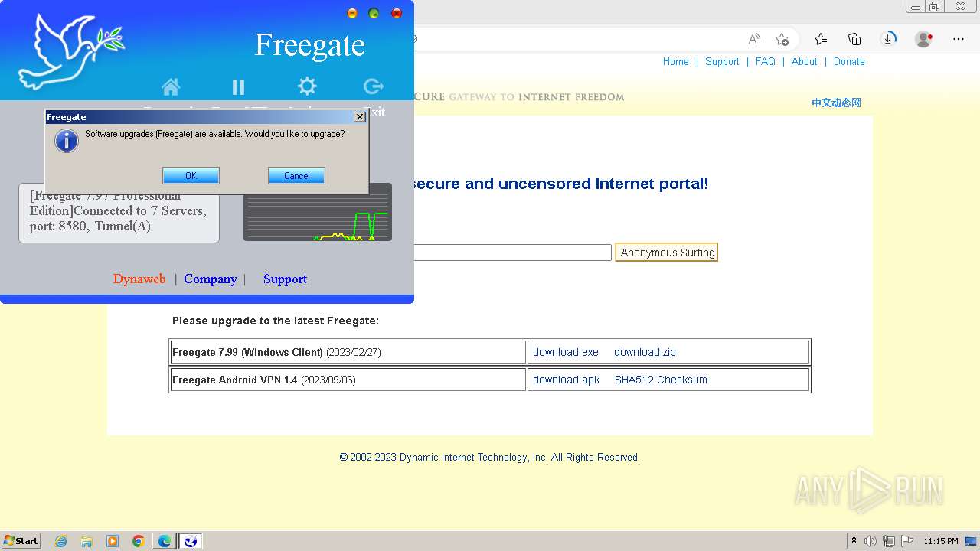The height and width of the screenshot is (551, 980).
Task: Download the Freegate 7.99 exe
Action: 566,352
